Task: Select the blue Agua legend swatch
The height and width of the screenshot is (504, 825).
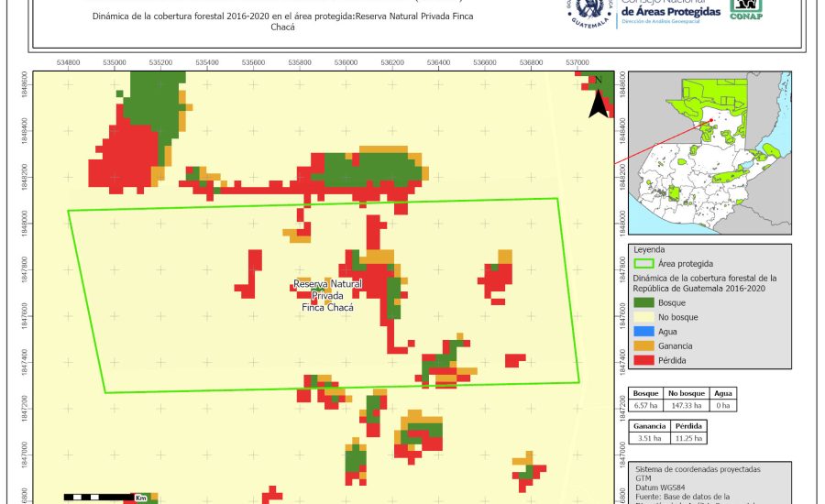Action: (644, 332)
